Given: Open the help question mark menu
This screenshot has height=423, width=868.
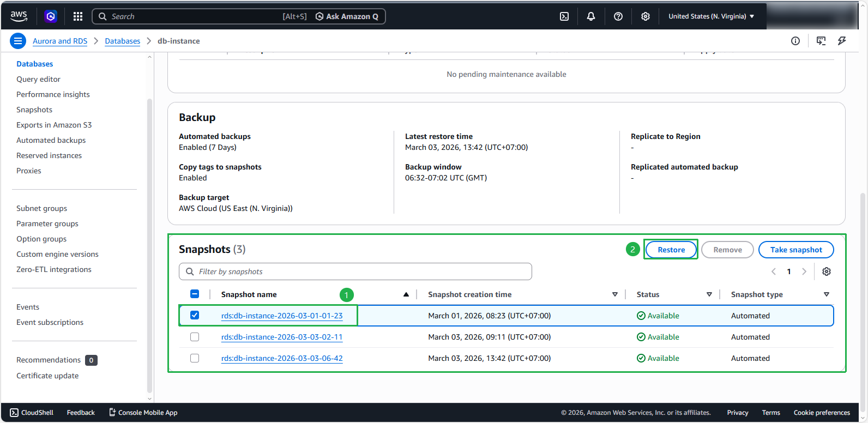Looking at the screenshot, I should tap(618, 16).
